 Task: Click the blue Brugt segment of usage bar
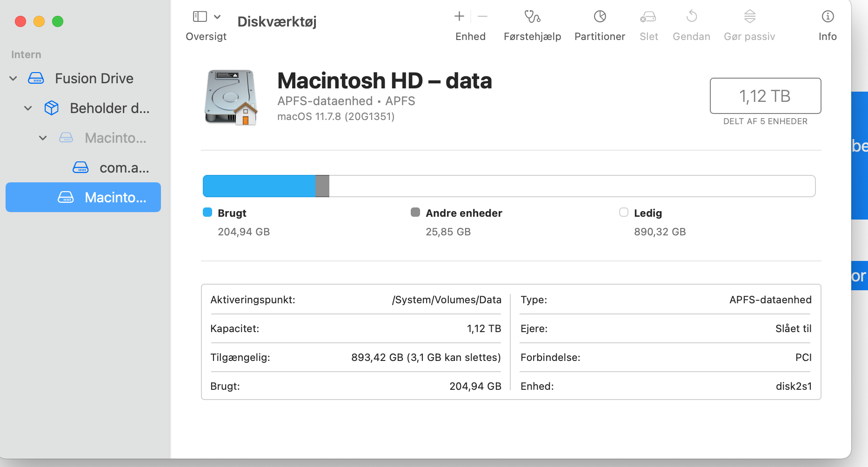pos(259,186)
